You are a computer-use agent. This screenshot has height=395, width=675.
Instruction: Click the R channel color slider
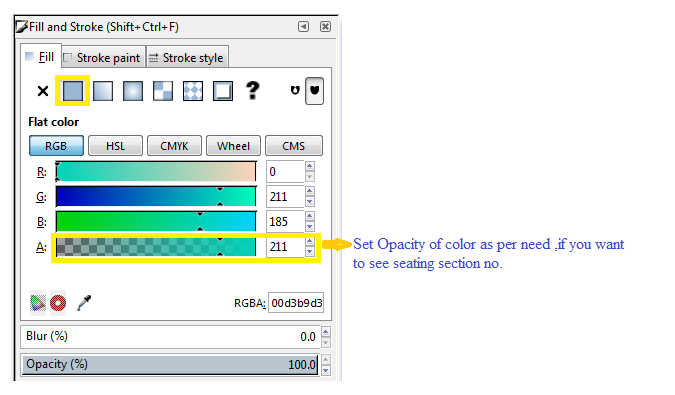point(156,172)
